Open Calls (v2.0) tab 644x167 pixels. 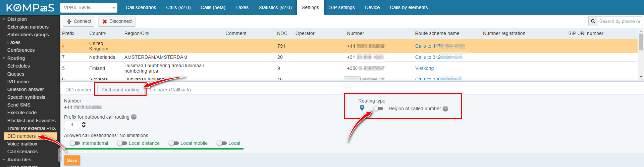(178, 7)
